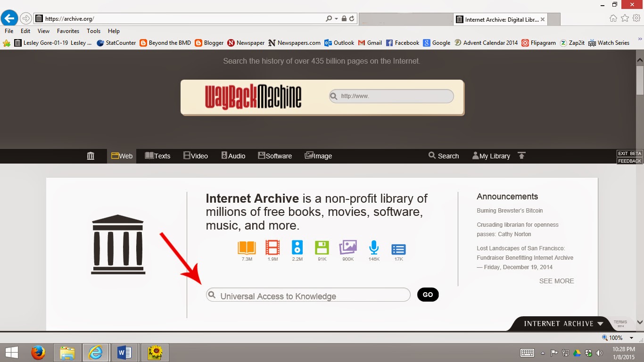The image size is (644, 362).
Task: Click the SEE MORE announcements link
Action: (557, 281)
